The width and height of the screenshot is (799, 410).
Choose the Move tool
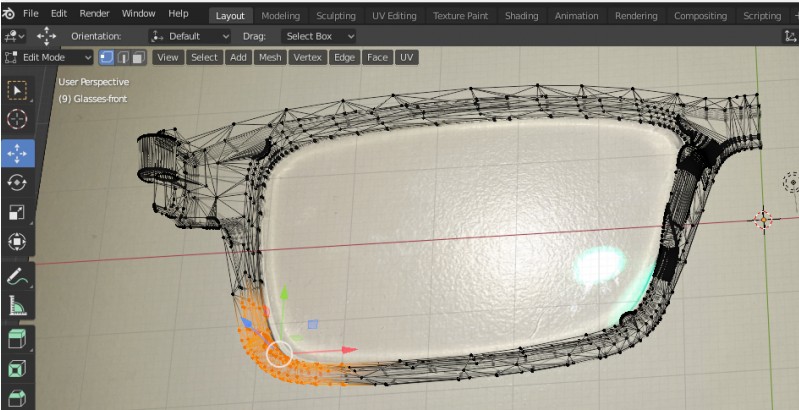[x=19, y=153]
